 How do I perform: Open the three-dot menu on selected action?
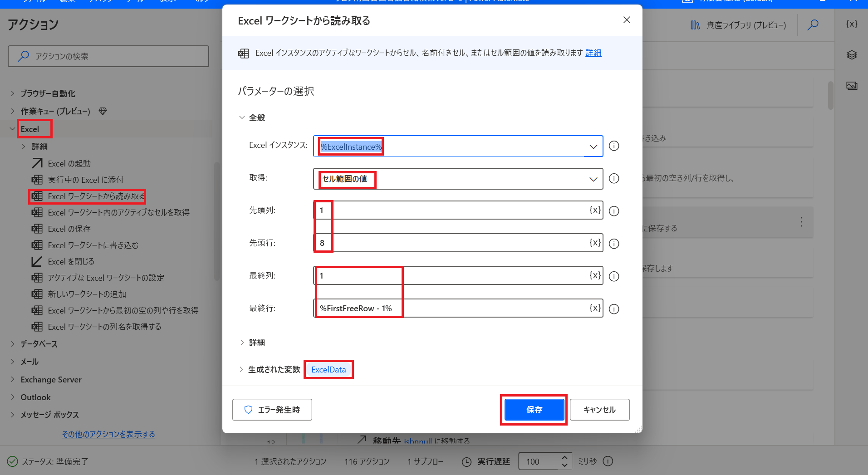click(802, 222)
